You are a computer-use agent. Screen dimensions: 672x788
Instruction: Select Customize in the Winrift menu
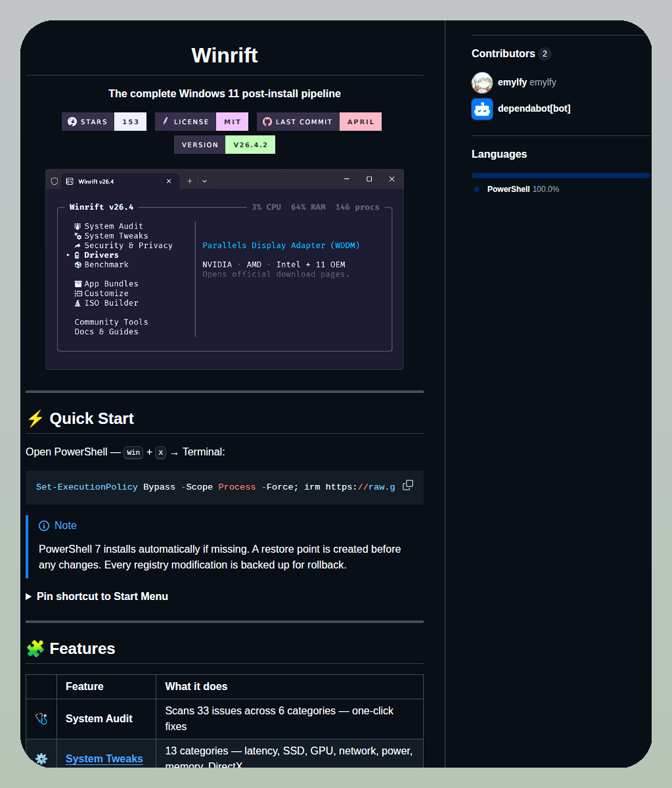click(101, 293)
